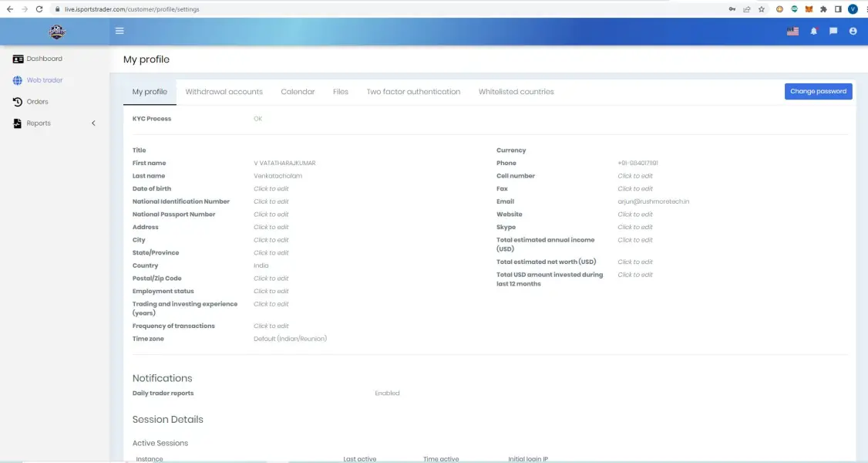Open the notifications bell icon
The image size is (868, 463).
[813, 32]
